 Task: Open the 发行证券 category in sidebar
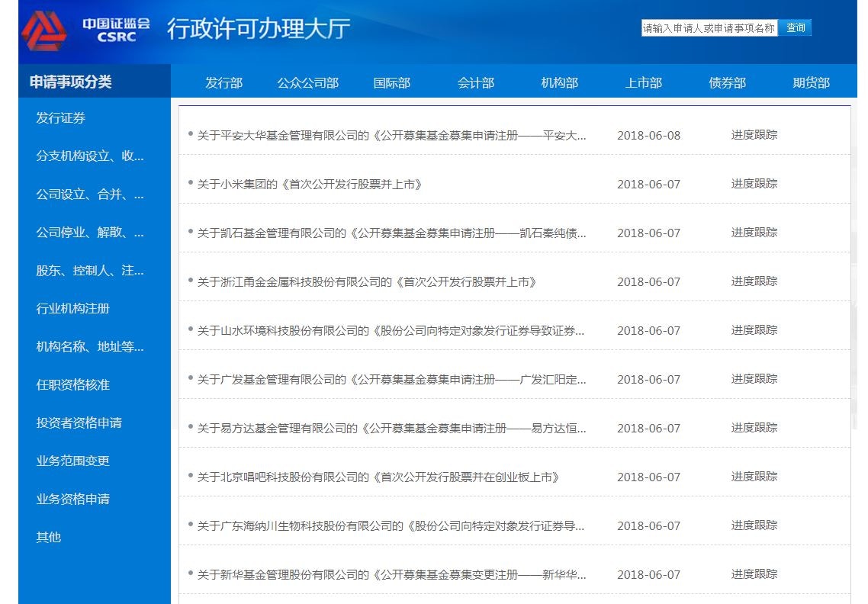click(x=55, y=118)
